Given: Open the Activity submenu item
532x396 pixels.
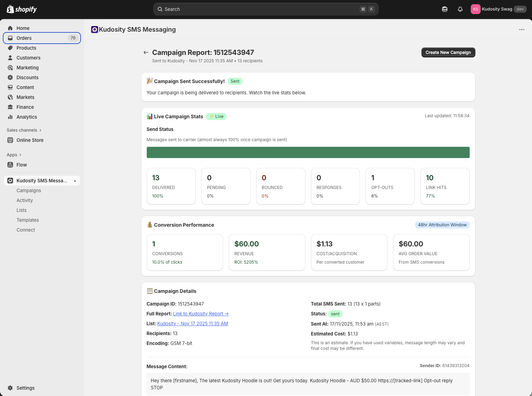Looking at the screenshot, I should [x=25, y=200].
